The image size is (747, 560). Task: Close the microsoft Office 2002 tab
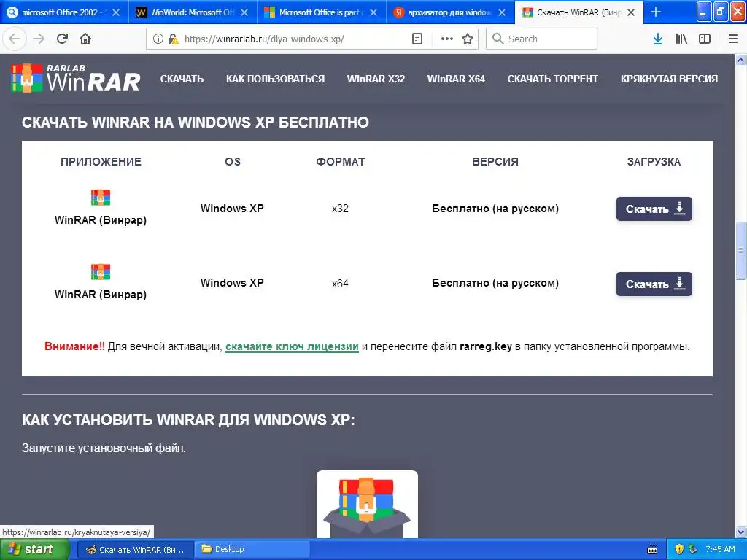pos(116,12)
